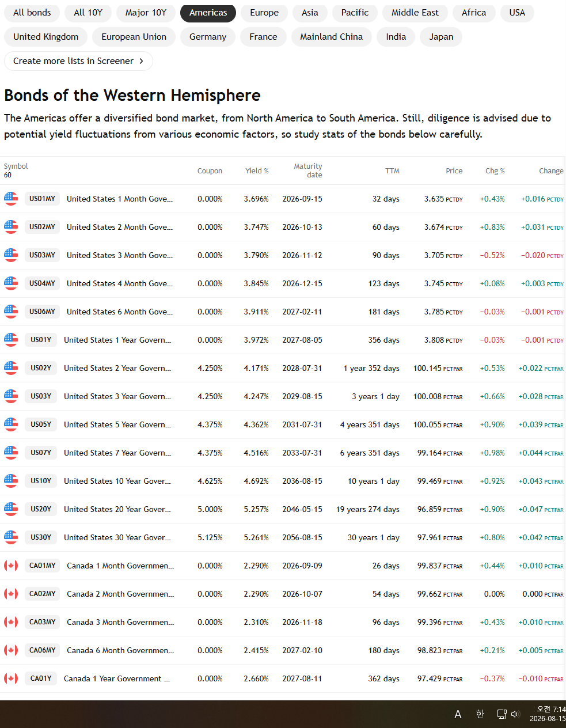Sort table by TTM column header
This screenshot has width=566, height=728.
coord(392,171)
